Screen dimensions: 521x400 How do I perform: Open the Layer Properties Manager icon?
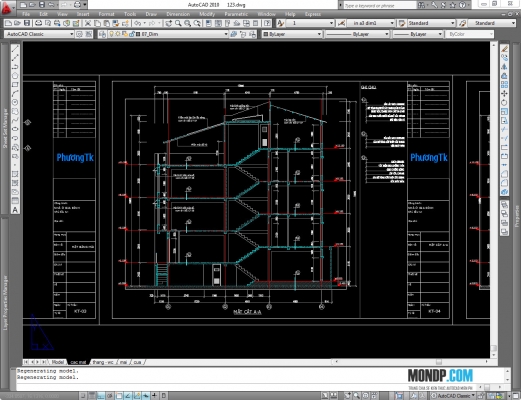coord(103,34)
